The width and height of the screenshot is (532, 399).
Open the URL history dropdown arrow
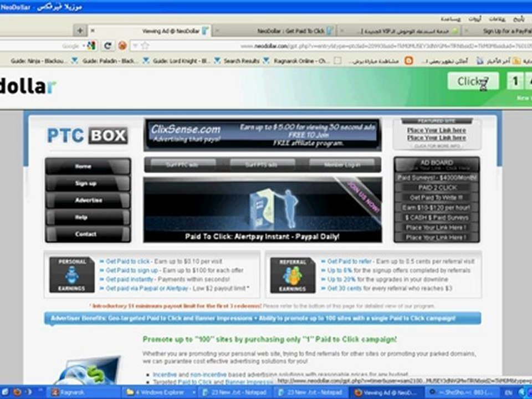(x=135, y=45)
